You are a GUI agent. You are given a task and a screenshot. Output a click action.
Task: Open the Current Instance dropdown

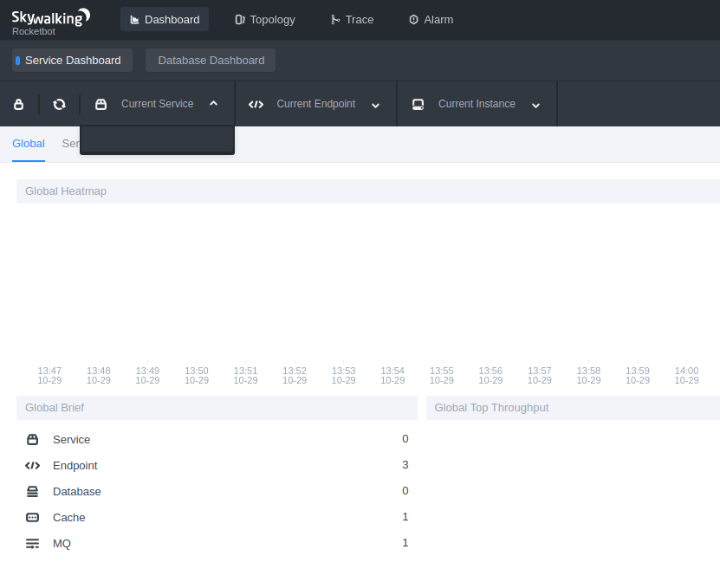point(535,105)
